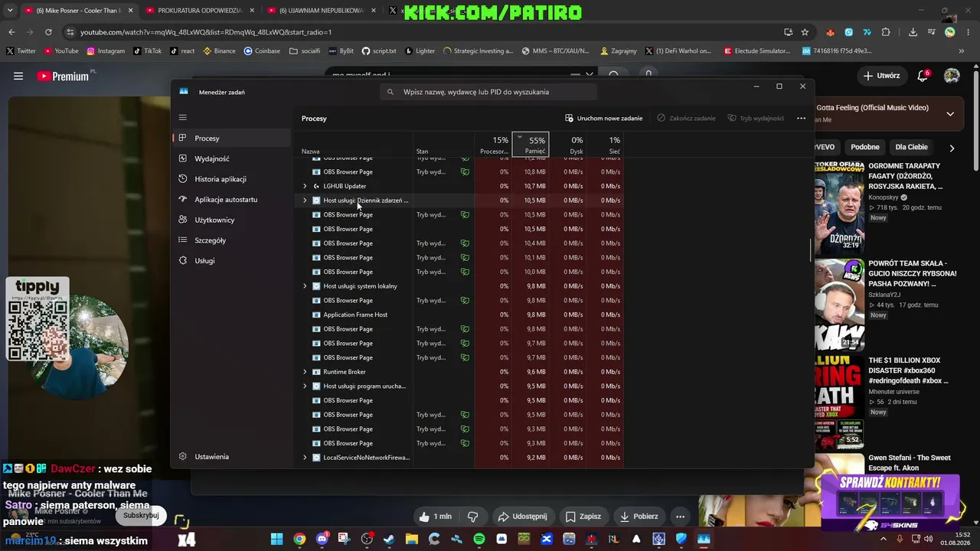The image size is (980, 551).
Task: Click Zapisz save button
Action: click(x=583, y=517)
